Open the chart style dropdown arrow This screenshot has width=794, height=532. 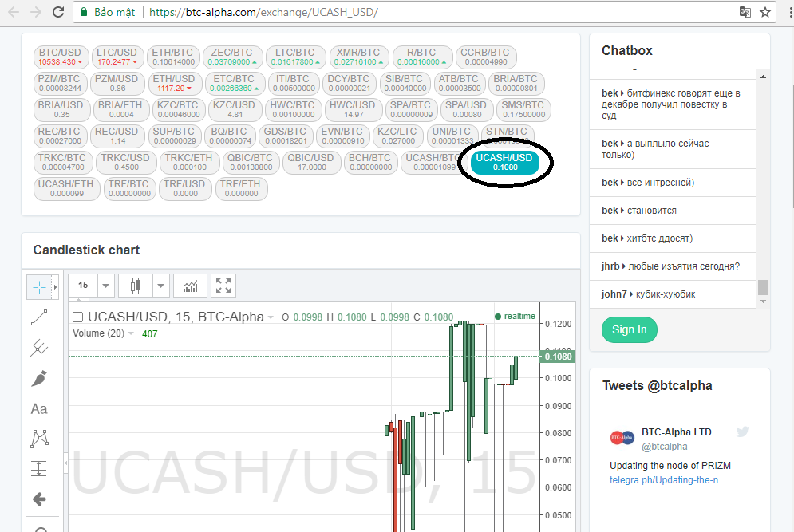point(160,286)
